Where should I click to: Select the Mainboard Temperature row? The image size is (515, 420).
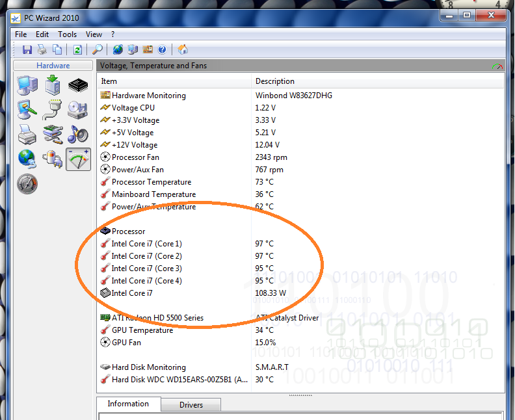click(x=300, y=194)
